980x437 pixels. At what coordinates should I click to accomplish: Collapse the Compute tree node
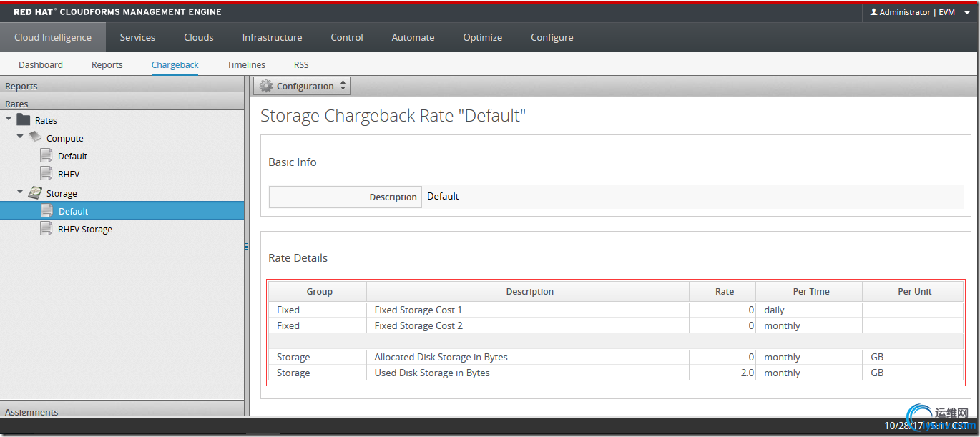pyautogui.click(x=20, y=136)
